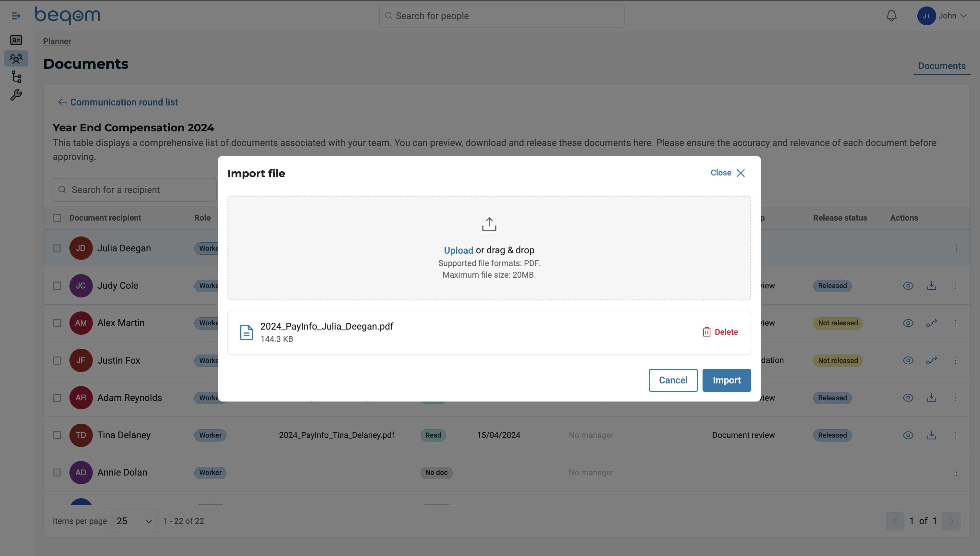Viewport: 980px width, 556px height.
Task: Open the wrench tools sidebar icon
Action: [x=16, y=95]
